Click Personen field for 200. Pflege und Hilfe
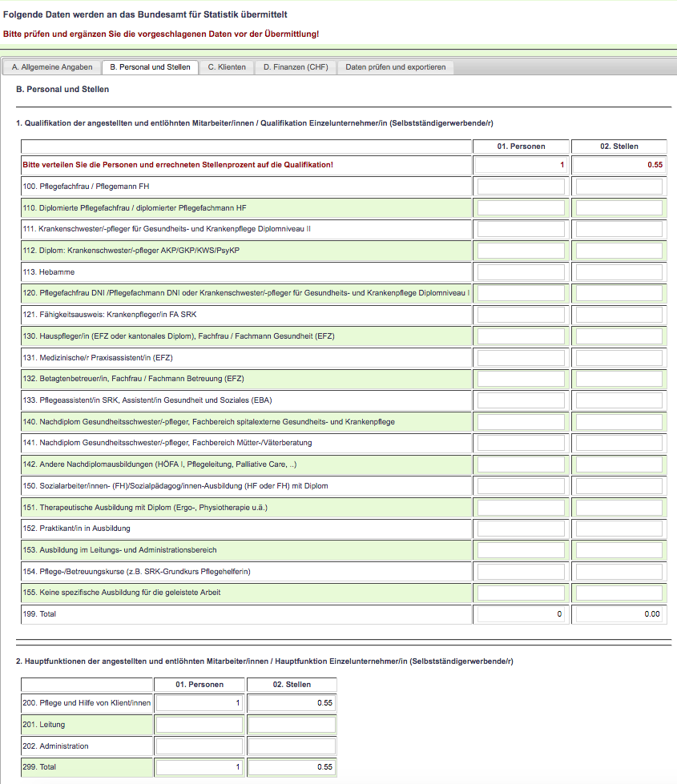Image resolution: width=677 pixels, height=784 pixels. [199, 703]
